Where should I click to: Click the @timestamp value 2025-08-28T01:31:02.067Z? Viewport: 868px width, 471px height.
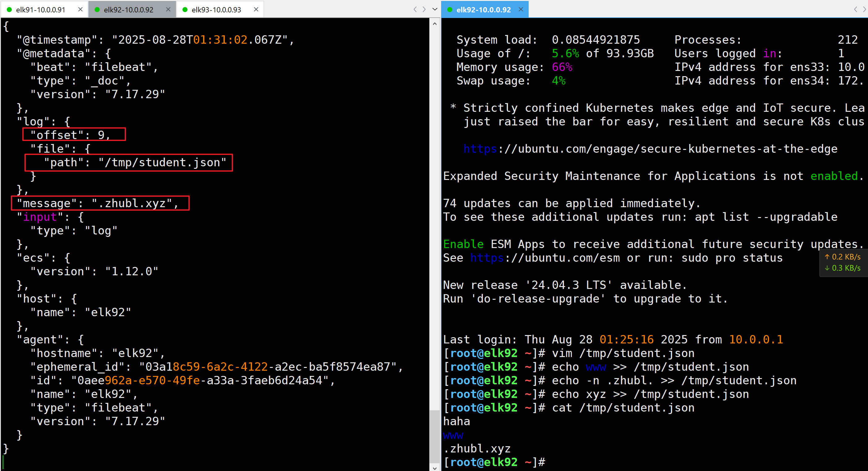tap(200, 40)
